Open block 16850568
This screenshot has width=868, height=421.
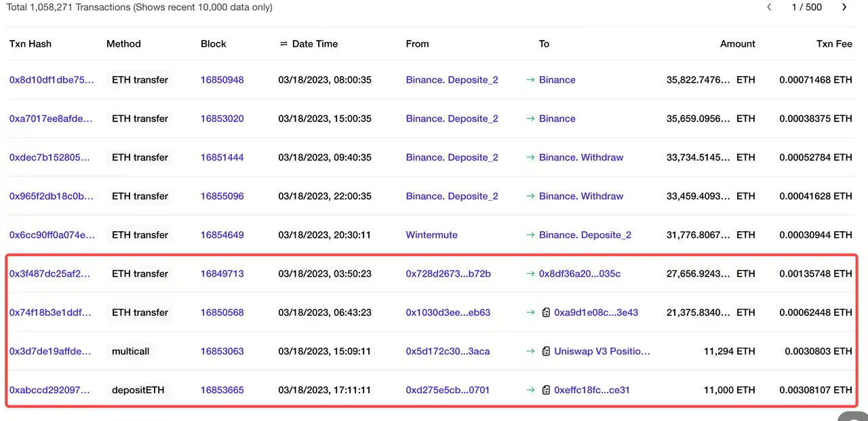click(x=222, y=313)
